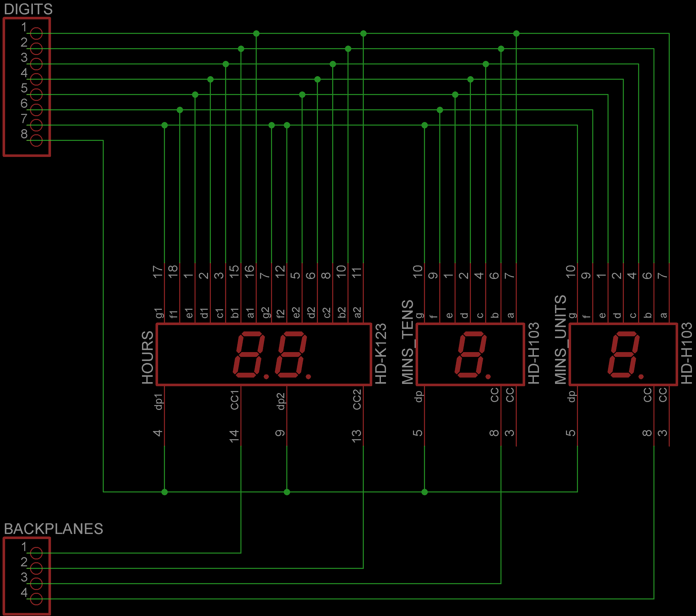Click the DIGITS connector label

tap(28, 9)
